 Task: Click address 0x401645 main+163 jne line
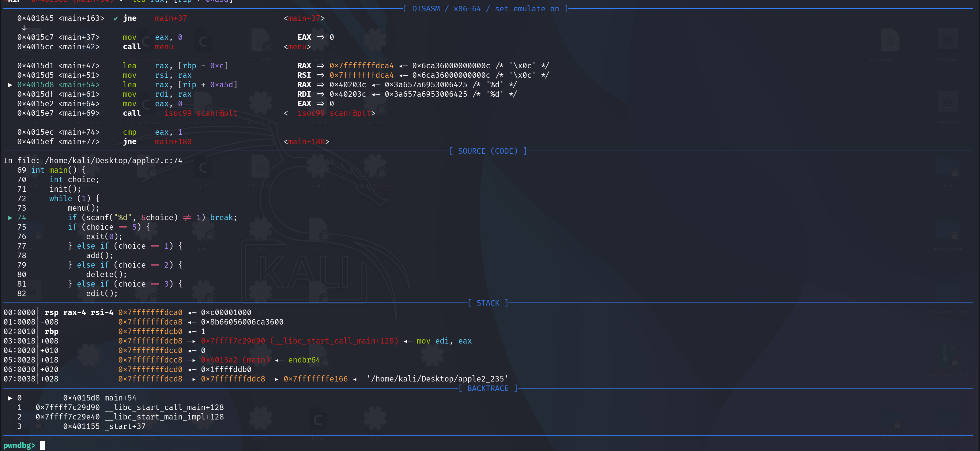pos(171,18)
